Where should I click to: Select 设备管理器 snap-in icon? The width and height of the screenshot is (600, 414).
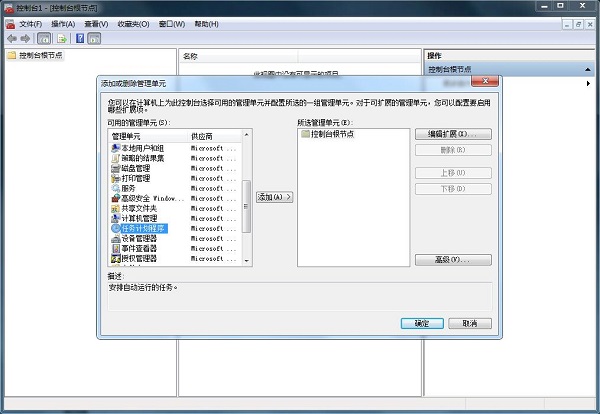[x=114, y=238]
